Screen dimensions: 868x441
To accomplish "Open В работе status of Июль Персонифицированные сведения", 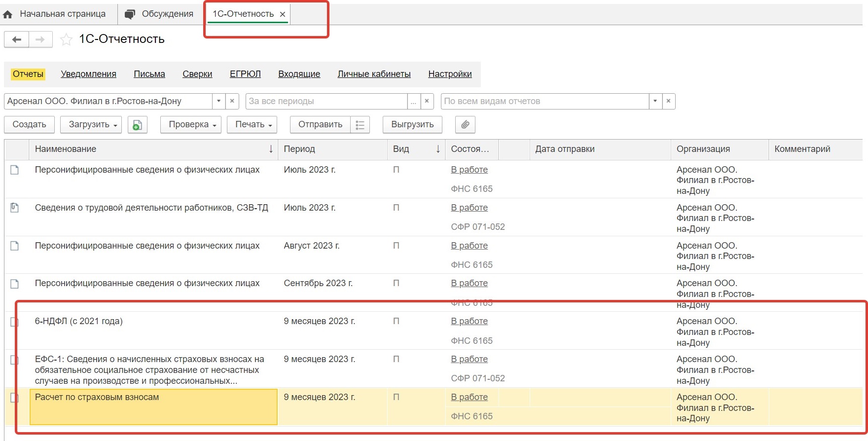I will pos(470,170).
